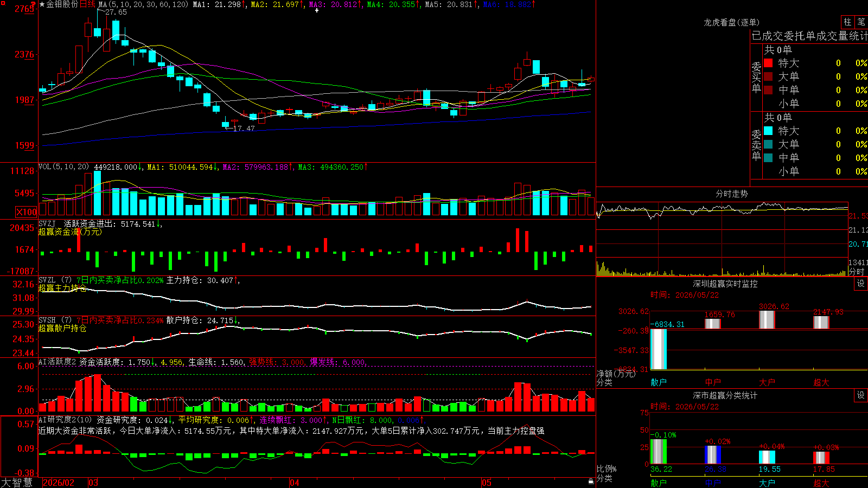Click the 委卖单 section label

tap(756, 145)
